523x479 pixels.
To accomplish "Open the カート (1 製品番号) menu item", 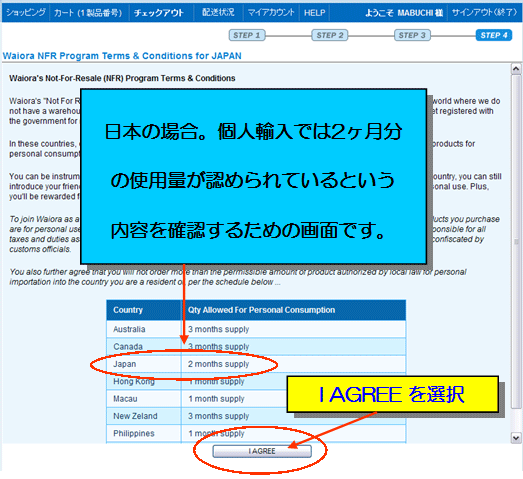I will point(88,13).
